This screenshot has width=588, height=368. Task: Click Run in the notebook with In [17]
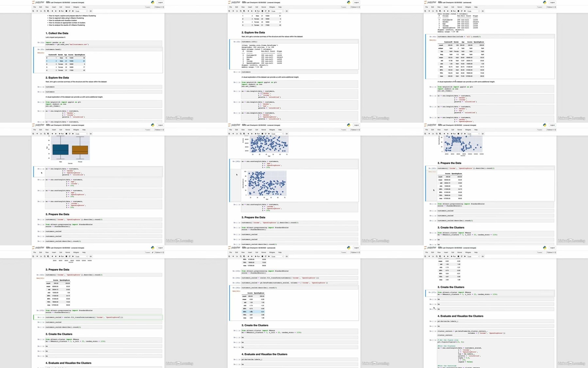point(453,256)
